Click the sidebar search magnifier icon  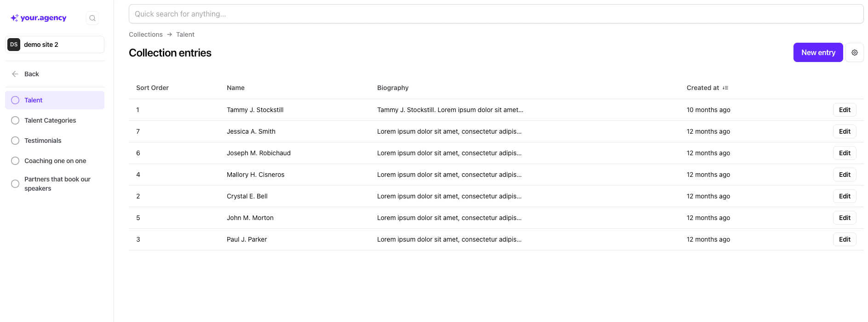[92, 18]
